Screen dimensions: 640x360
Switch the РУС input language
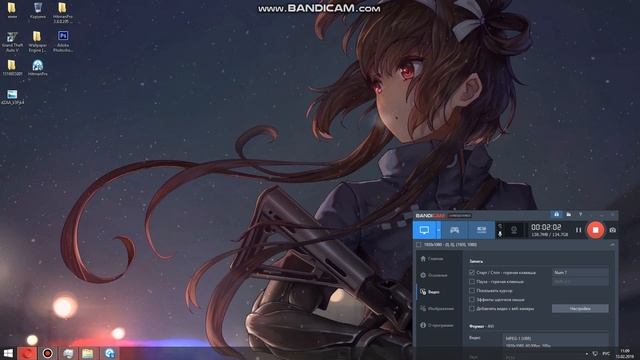tap(606, 353)
